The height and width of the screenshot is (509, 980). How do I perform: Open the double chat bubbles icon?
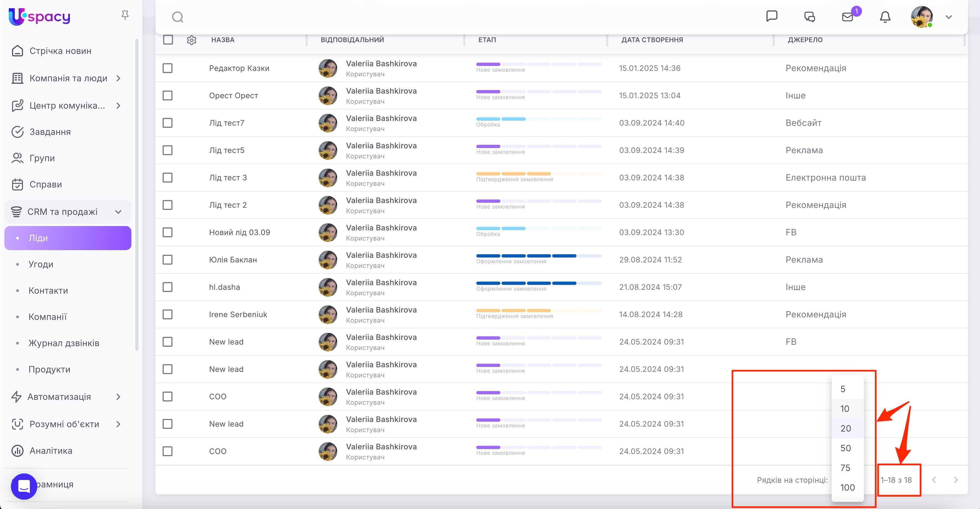[x=809, y=17]
